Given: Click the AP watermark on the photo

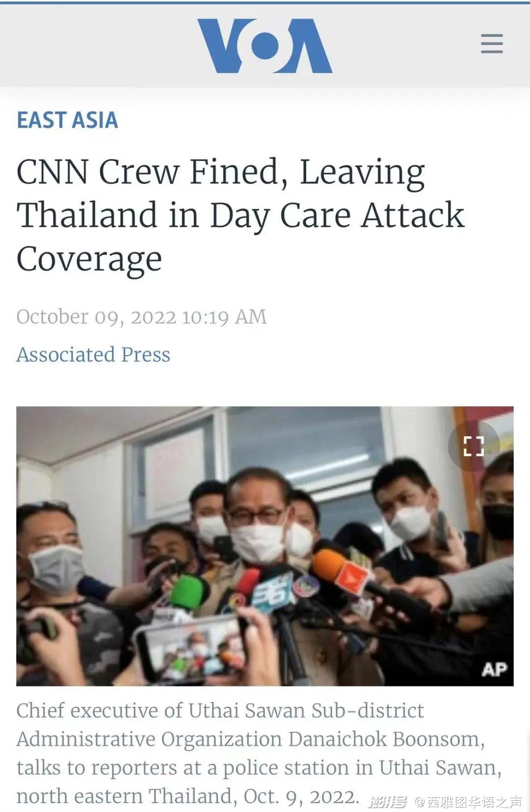Looking at the screenshot, I should 494,669.
